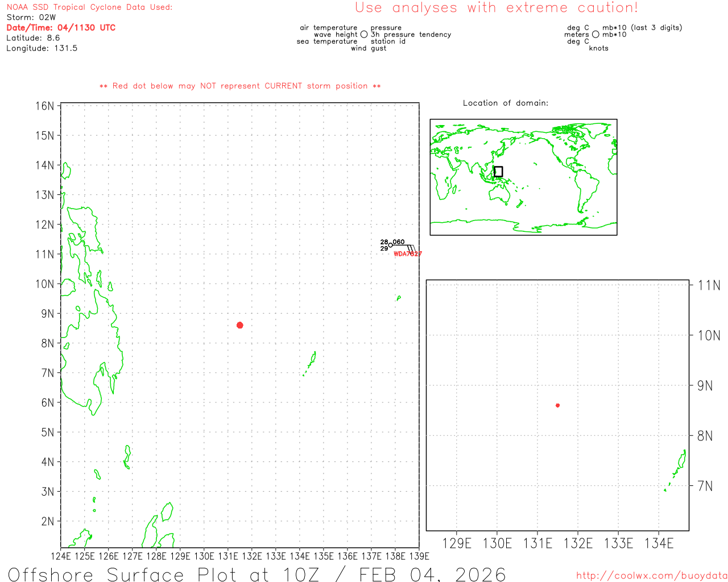Click the 'Storm: 02W' text
The image size is (728, 582).
coord(31,18)
